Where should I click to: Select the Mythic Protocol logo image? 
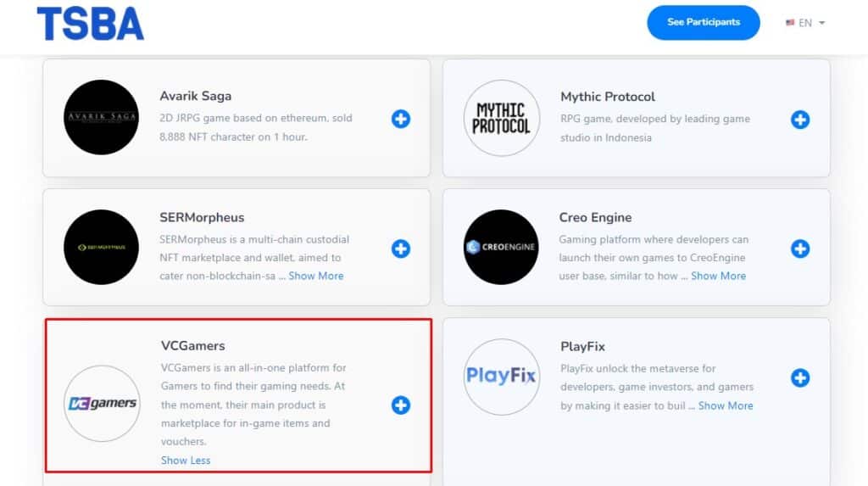tap(502, 118)
